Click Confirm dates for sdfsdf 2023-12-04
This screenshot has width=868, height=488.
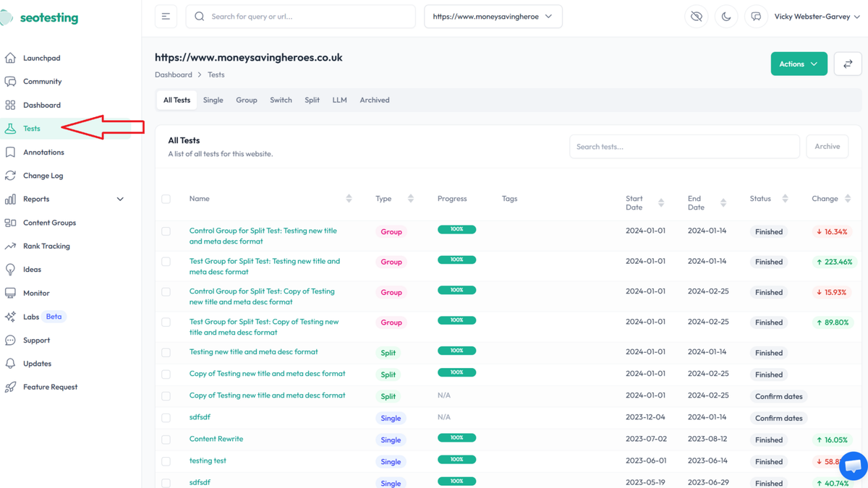[778, 418]
